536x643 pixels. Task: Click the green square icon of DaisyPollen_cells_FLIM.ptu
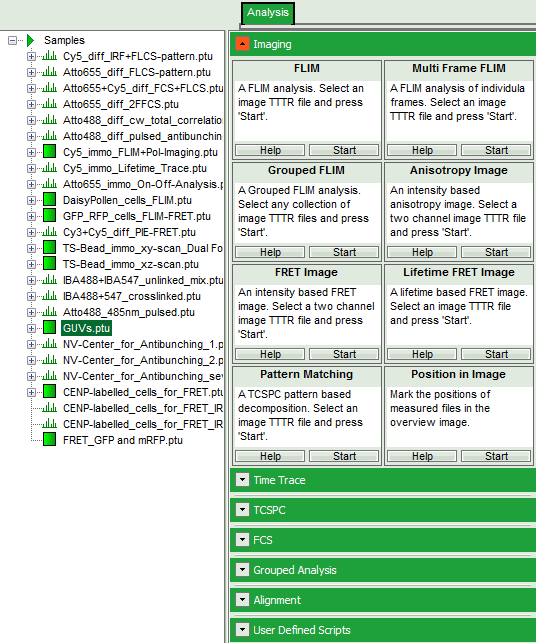point(49,200)
